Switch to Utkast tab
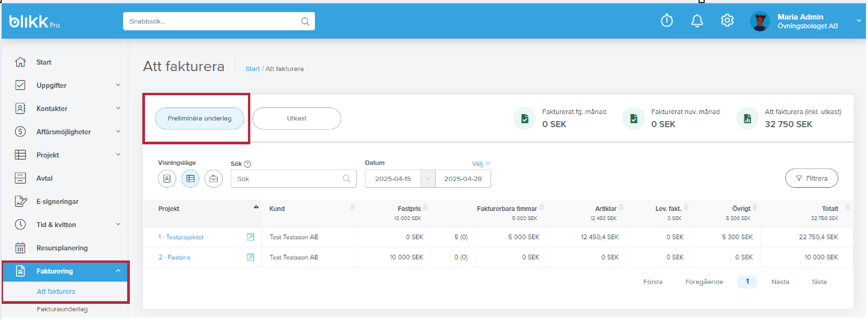Screen dimensions: 868x320 click(x=296, y=118)
